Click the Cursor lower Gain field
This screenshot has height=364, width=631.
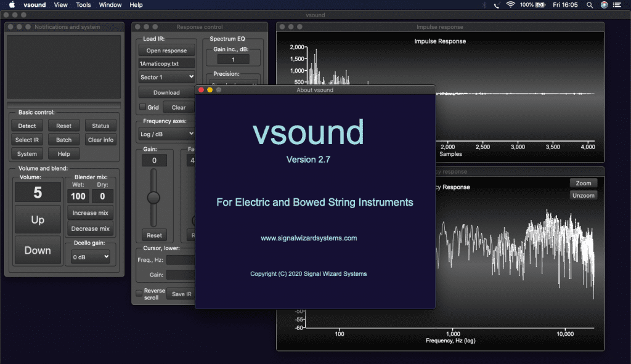[181, 275]
